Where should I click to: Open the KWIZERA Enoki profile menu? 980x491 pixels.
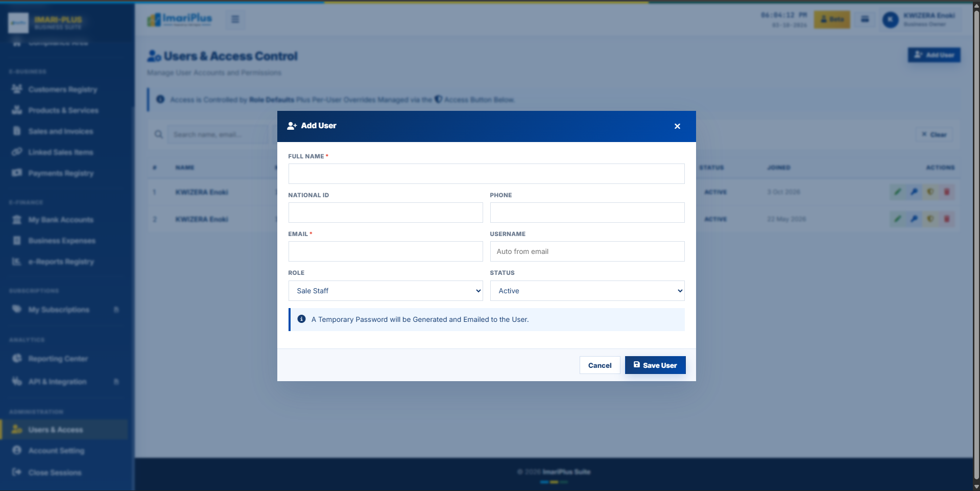pos(919,19)
